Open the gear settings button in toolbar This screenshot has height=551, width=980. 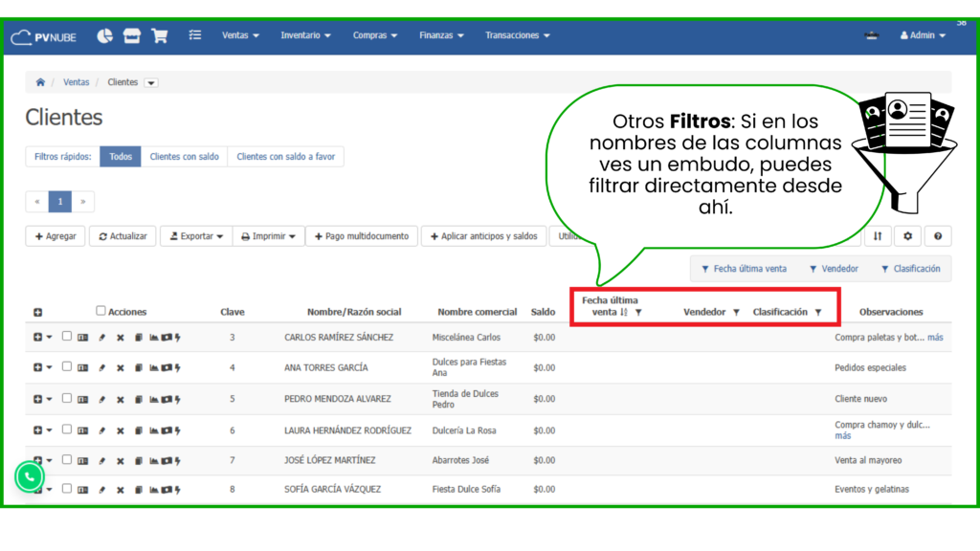point(908,236)
